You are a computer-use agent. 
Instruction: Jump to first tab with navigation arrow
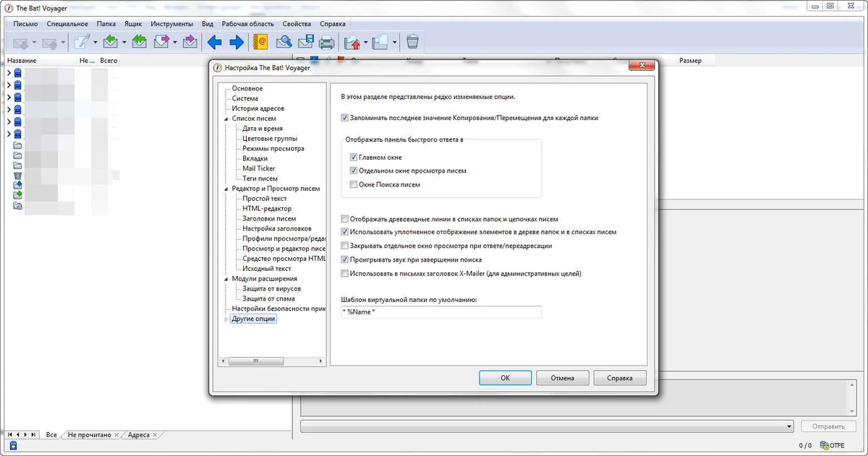10,435
